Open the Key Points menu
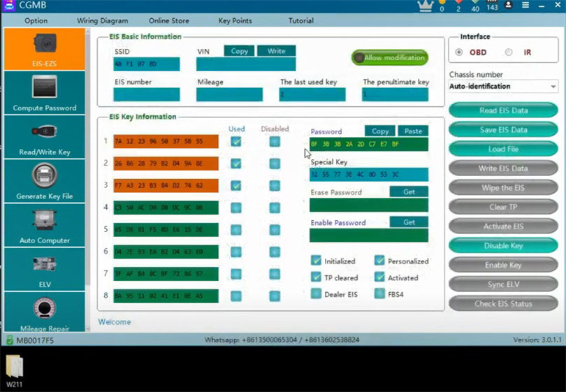The image size is (566, 392). click(235, 20)
